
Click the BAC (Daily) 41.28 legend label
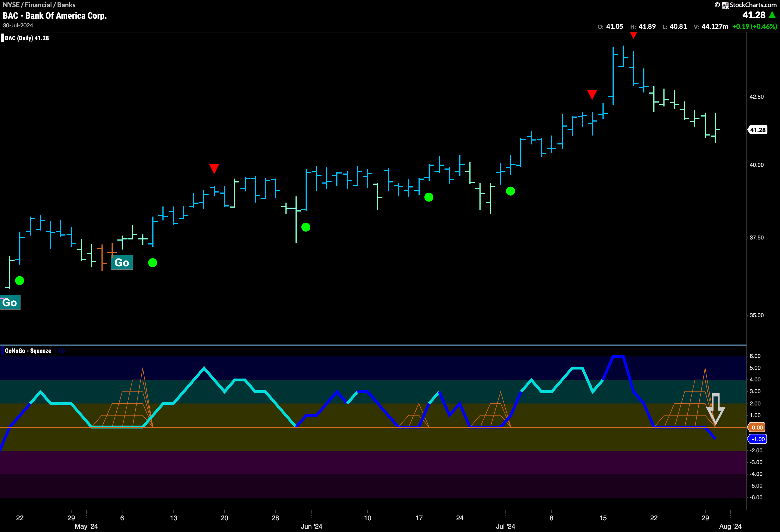click(x=27, y=38)
